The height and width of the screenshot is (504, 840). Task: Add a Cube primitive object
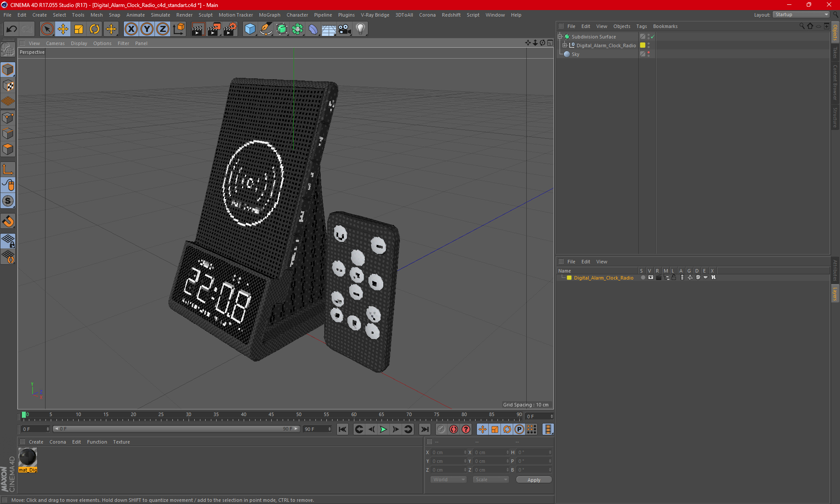[250, 29]
